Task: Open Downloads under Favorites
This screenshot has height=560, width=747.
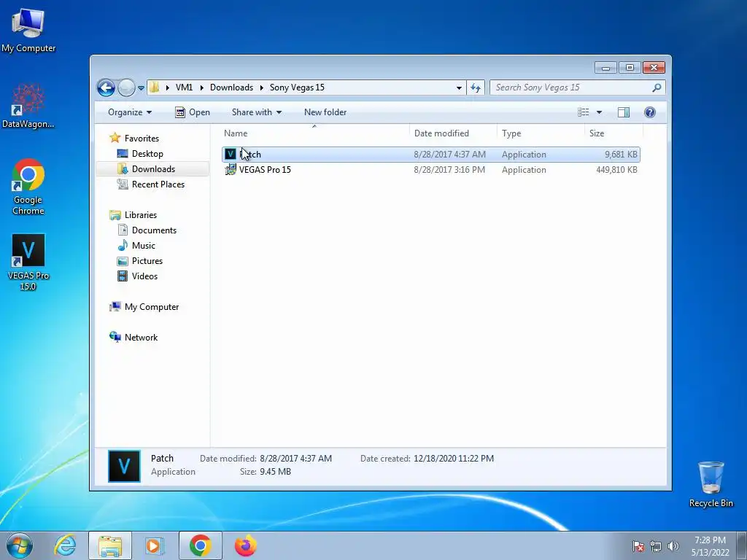Action: click(x=153, y=169)
